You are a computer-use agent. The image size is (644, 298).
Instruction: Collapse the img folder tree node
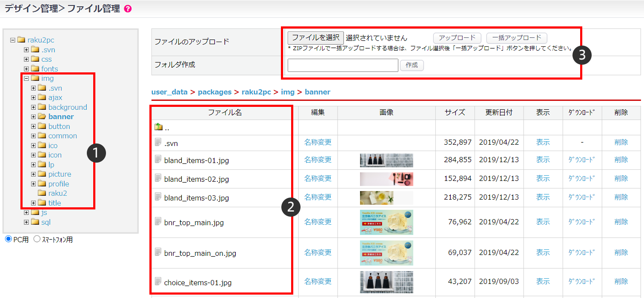26,78
